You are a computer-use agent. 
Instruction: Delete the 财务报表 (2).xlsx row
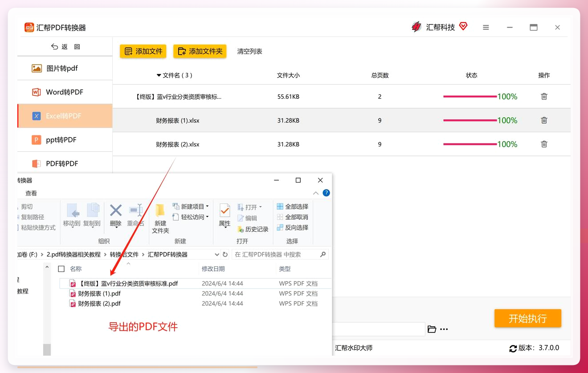pyautogui.click(x=544, y=144)
